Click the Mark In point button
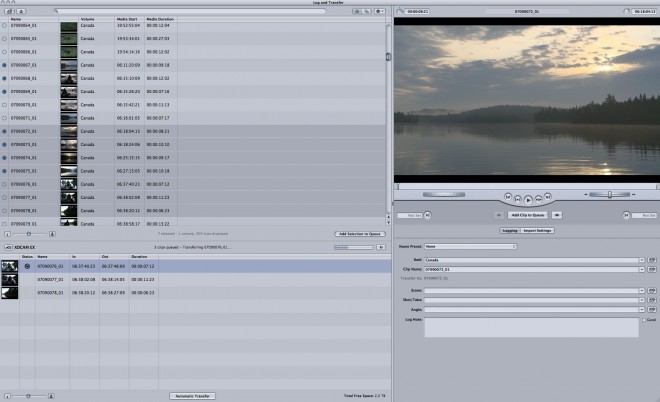 point(428,214)
